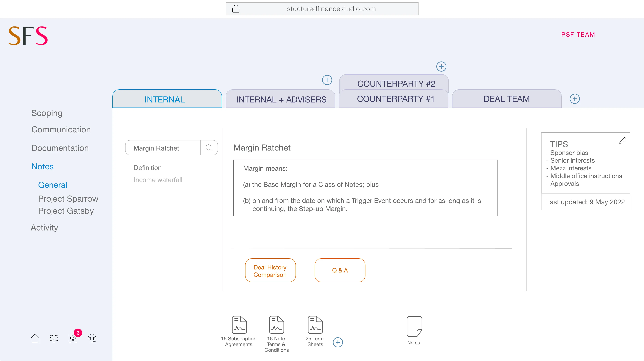644x361 pixels.
Task: Select Definition in the results list
Action: pyautogui.click(x=148, y=168)
